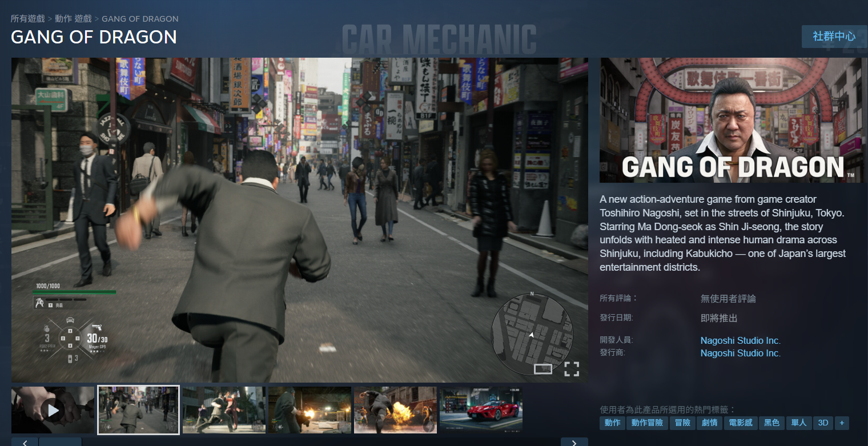
Task: Expand more tags with plus button
Action: (x=841, y=423)
